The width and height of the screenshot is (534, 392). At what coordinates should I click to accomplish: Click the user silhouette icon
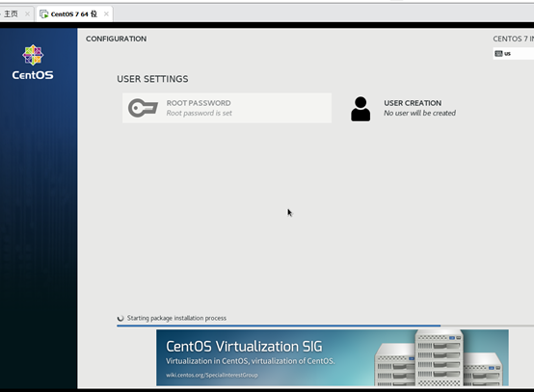pos(360,109)
